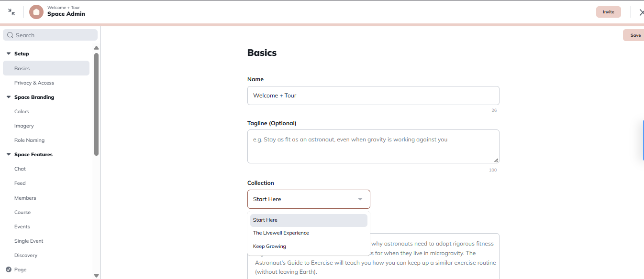The image size is (644, 279).
Task: Collapse the Setup section
Action: [8, 54]
